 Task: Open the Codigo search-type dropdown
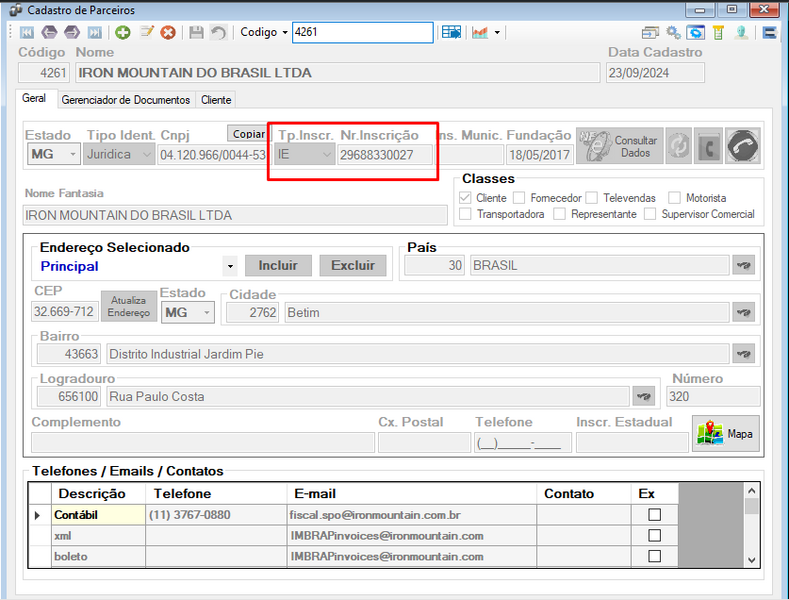click(x=285, y=33)
